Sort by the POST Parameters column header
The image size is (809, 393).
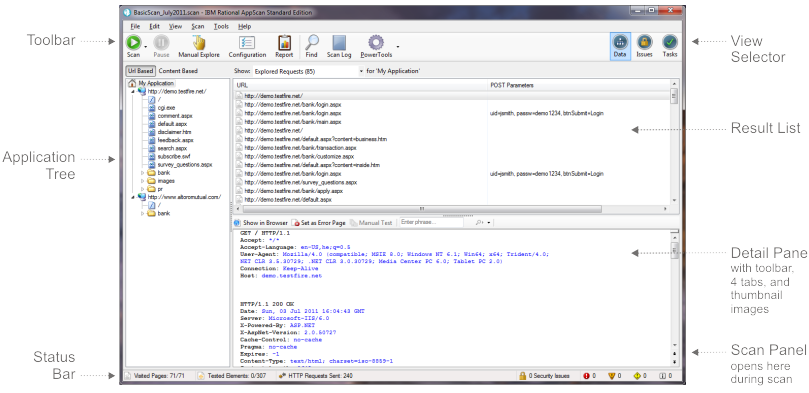578,85
